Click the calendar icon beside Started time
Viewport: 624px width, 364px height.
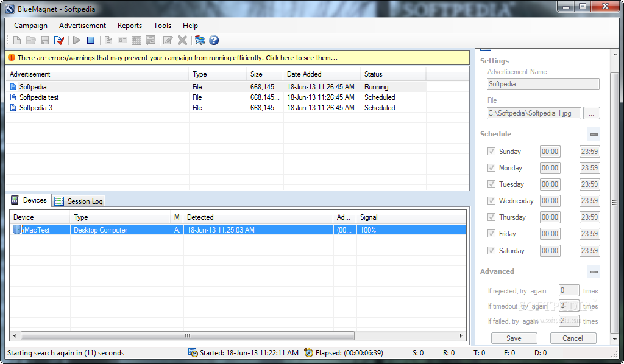(x=193, y=353)
